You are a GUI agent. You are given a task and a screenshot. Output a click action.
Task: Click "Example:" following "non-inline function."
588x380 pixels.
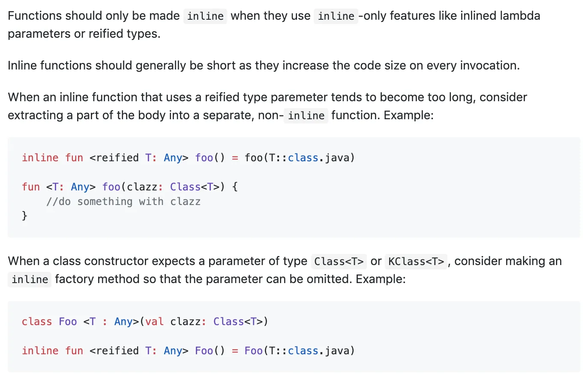[409, 116]
